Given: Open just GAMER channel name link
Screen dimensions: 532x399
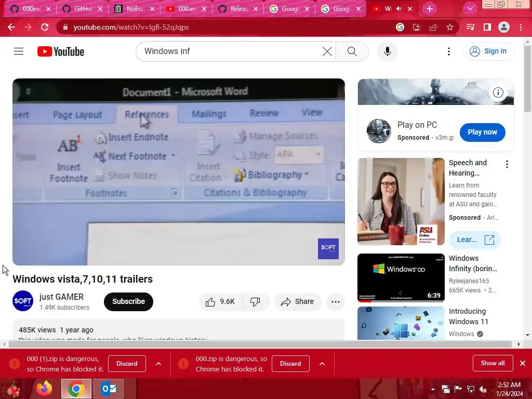Looking at the screenshot, I should click(61, 297).
